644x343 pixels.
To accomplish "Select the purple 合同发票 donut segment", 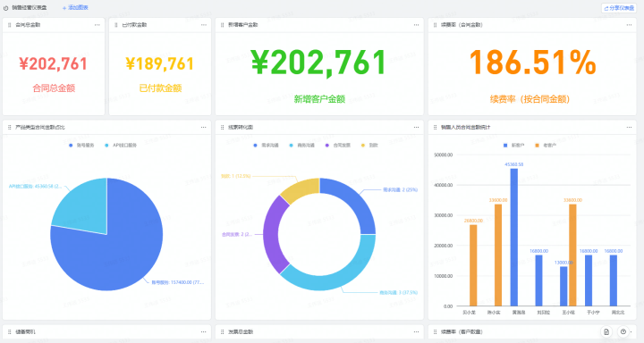I will click(x=272, y=235).
